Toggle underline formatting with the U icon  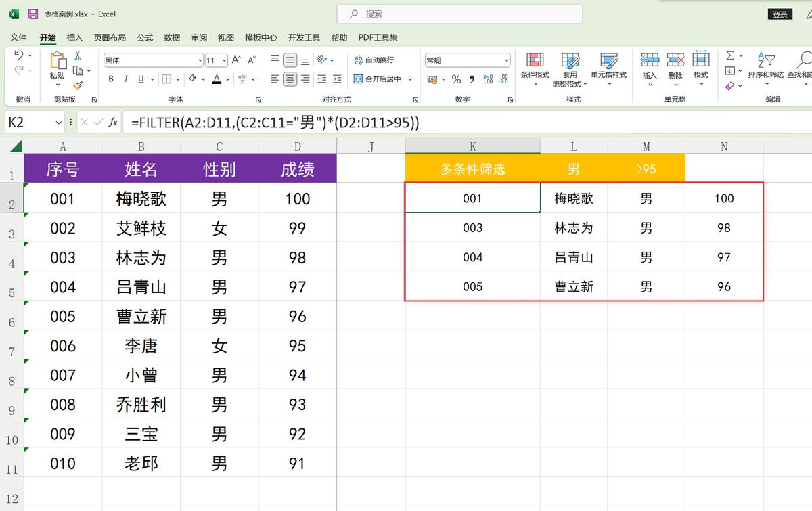tap(141, 79)
